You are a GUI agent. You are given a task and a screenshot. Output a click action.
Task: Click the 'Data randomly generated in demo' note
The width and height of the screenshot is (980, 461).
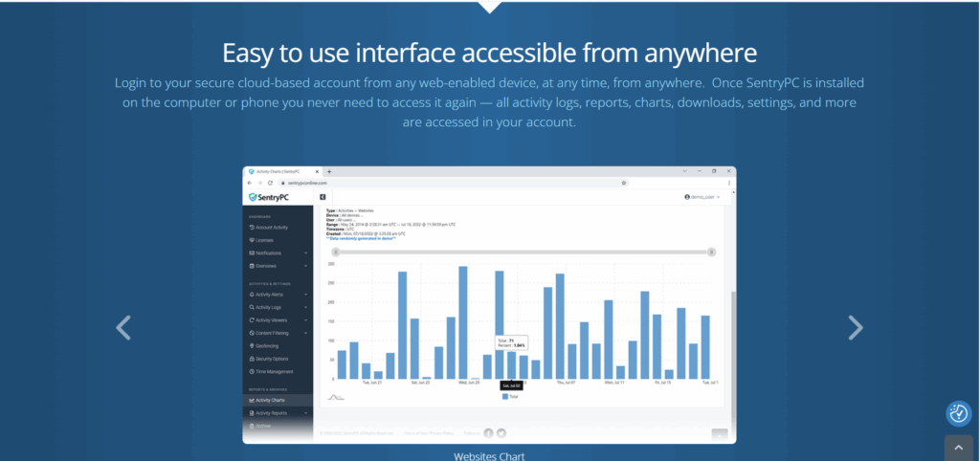[361, 238]
